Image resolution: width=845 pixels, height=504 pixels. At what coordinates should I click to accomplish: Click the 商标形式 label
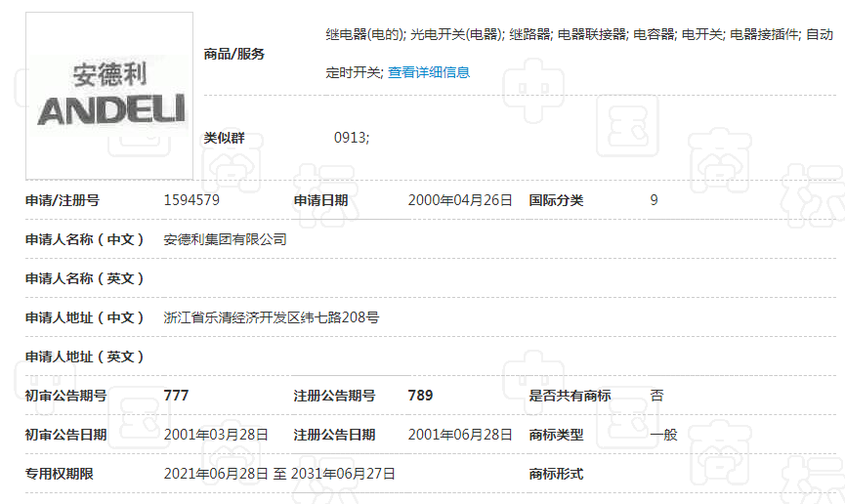point(556,474)
